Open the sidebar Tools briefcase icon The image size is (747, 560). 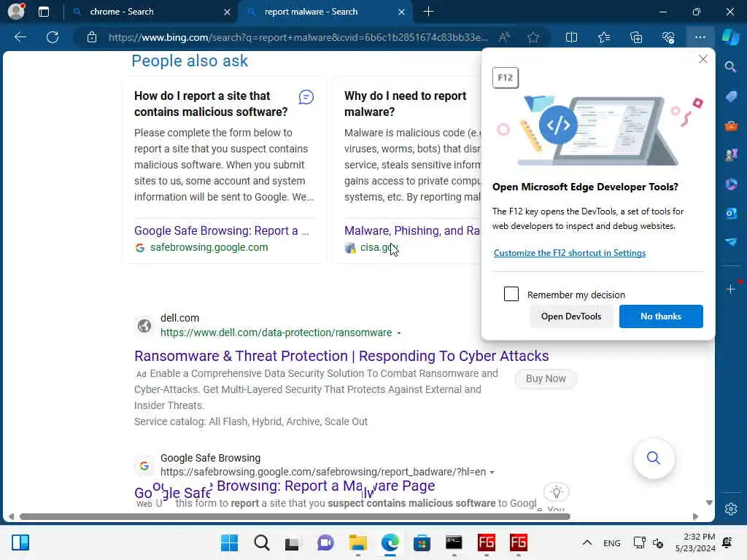pyautogui.click(x=731, y=125)
